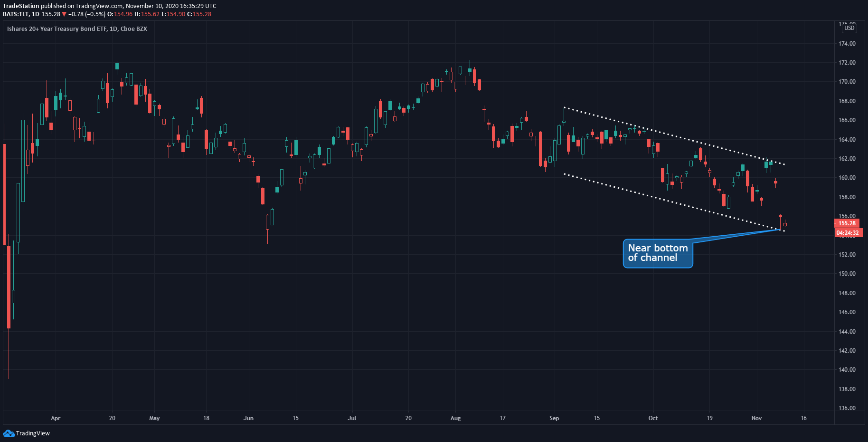Click the 164.00 price axis label

[x=847, y=140]
